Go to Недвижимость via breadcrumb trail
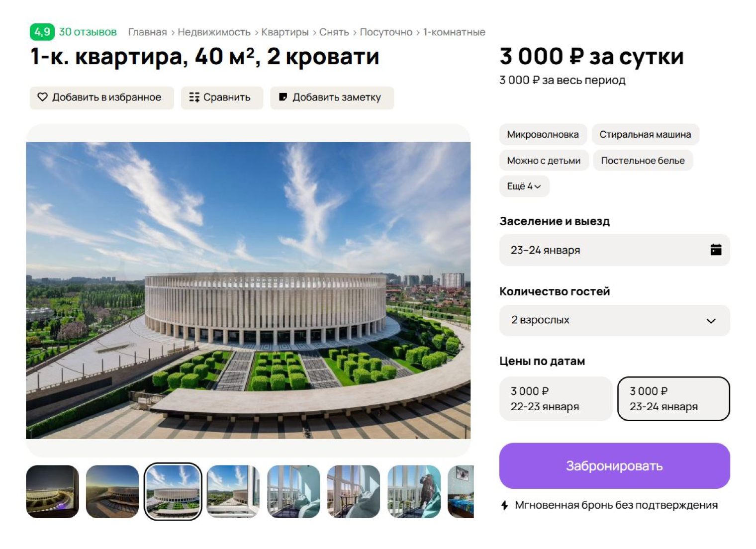Screen dimensions: 756x549 pyautogui.click(x=214, y=32)
